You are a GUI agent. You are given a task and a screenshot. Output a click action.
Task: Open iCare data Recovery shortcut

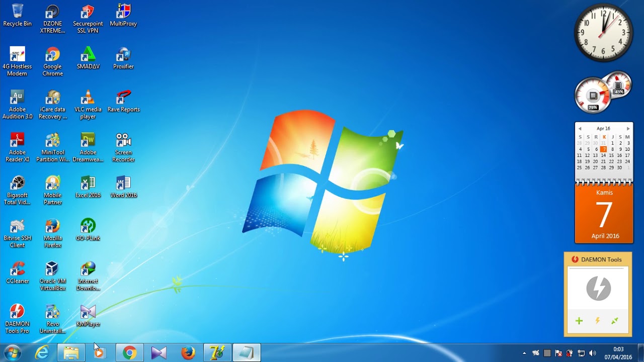52,105
